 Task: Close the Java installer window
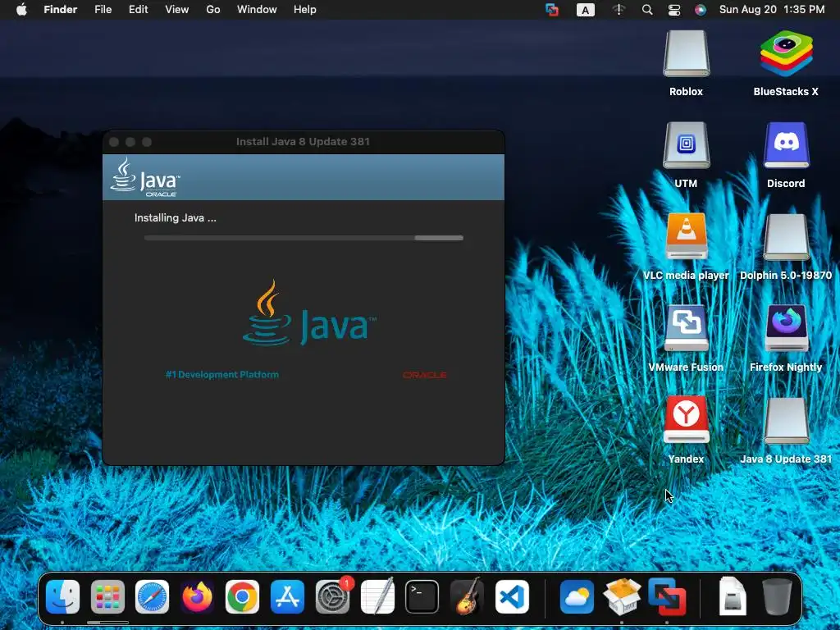click(x=113, y=141)
